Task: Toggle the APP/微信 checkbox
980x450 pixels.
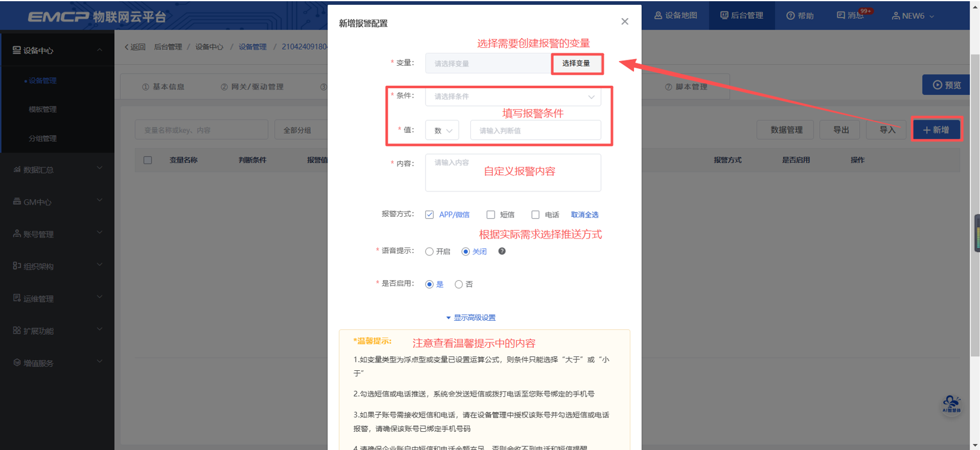Action: (x=429, y=215)
